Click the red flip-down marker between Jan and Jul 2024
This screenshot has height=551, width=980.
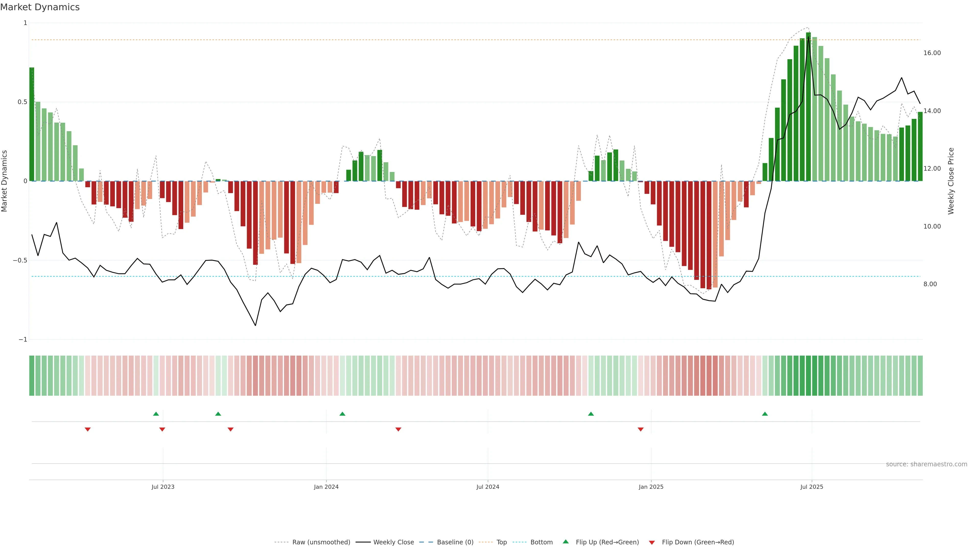pos(398,429)
